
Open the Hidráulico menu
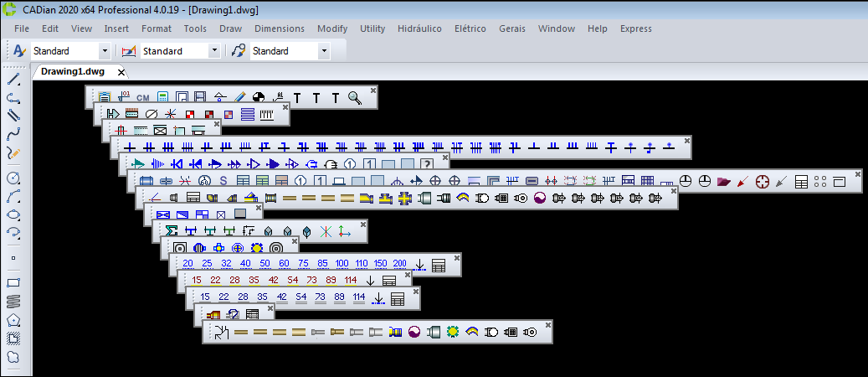(x=419, y=28)
